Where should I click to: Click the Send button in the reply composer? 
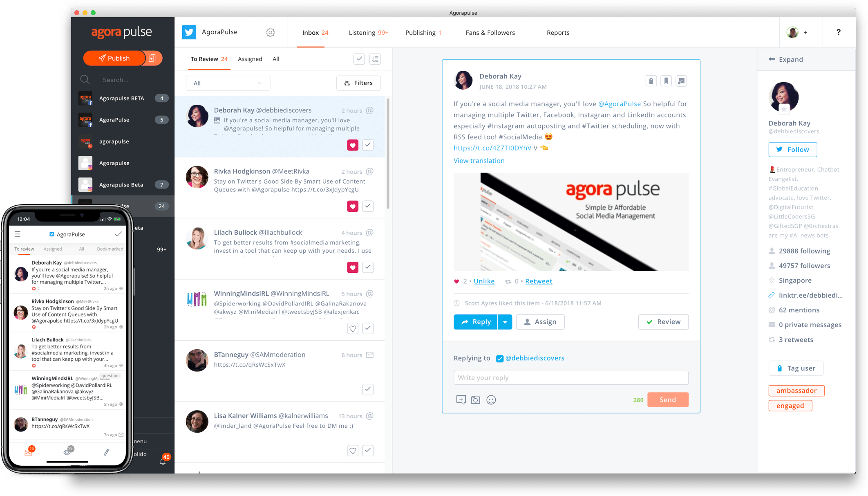point(667,399)
